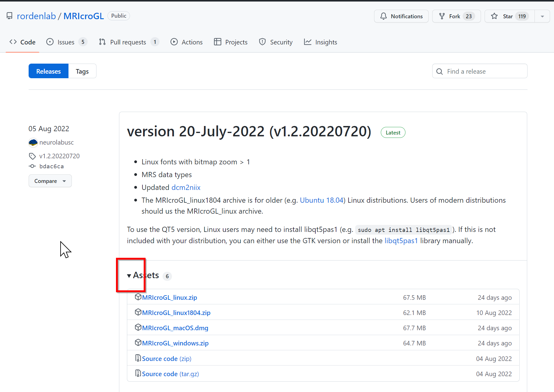Open the Pull requests tab
Screen dimensions: 554x392
pos(129,42)
